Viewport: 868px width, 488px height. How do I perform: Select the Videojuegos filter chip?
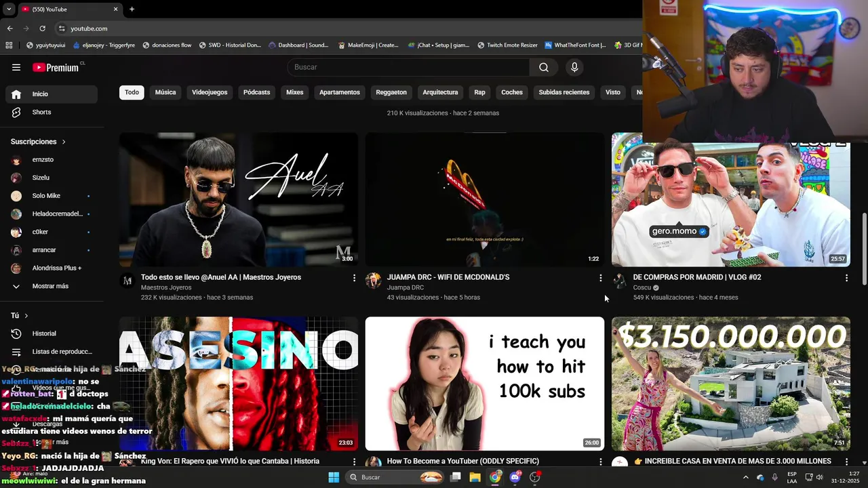(210, 92)
